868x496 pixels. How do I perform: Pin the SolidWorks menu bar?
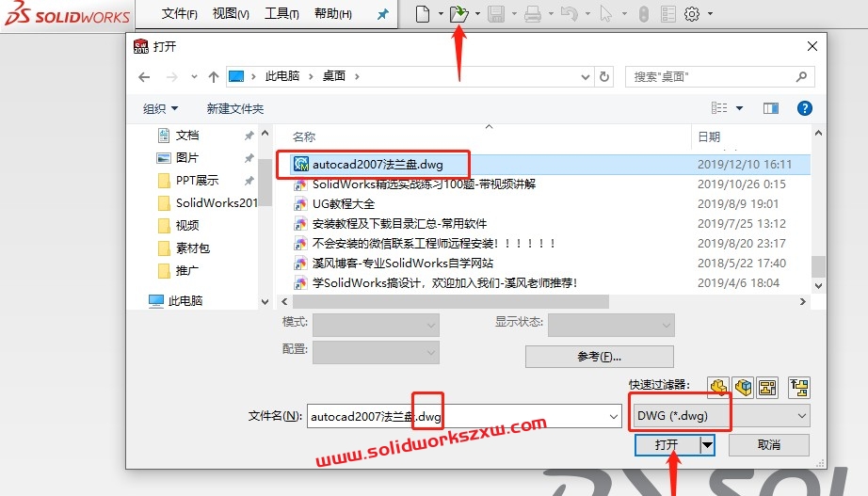point(382,14)
